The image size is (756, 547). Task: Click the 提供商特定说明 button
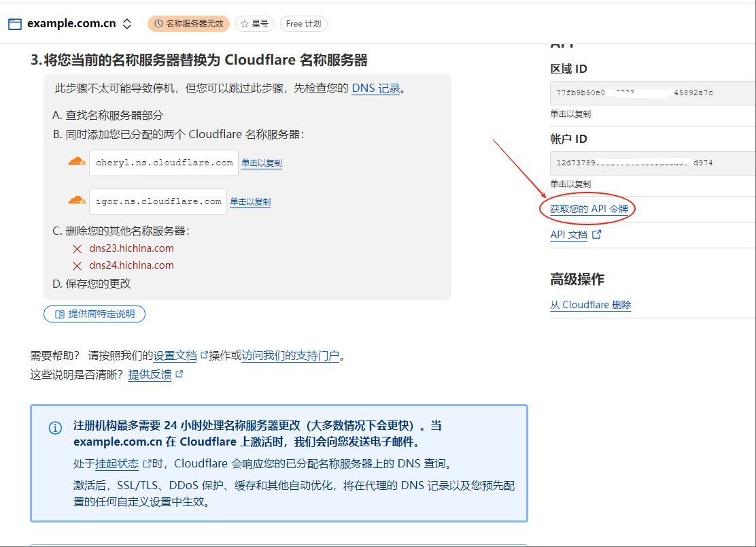94,314
